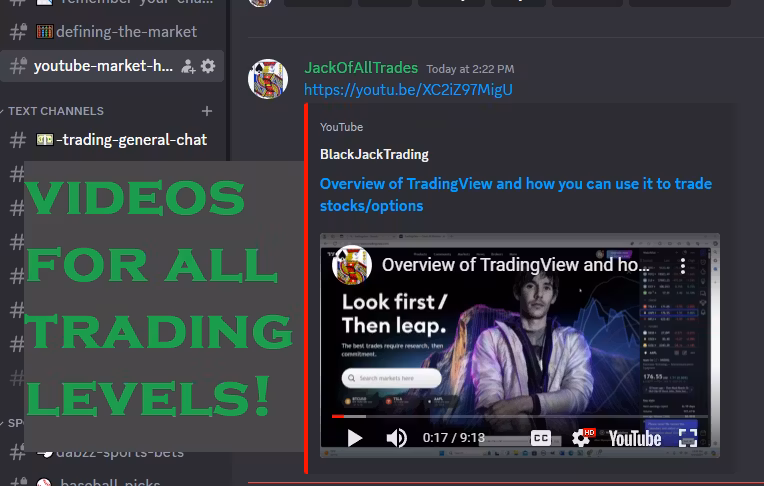Mute the video with the speaker icon
This screenshot has width=764, height=486.
pyautogui.click(x=396, y=438)
